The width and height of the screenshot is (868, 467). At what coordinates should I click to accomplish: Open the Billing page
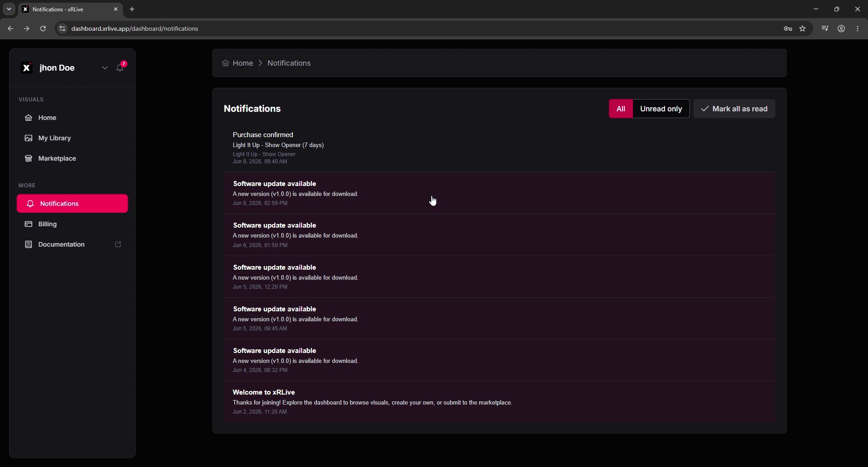(x=72, y=224)
